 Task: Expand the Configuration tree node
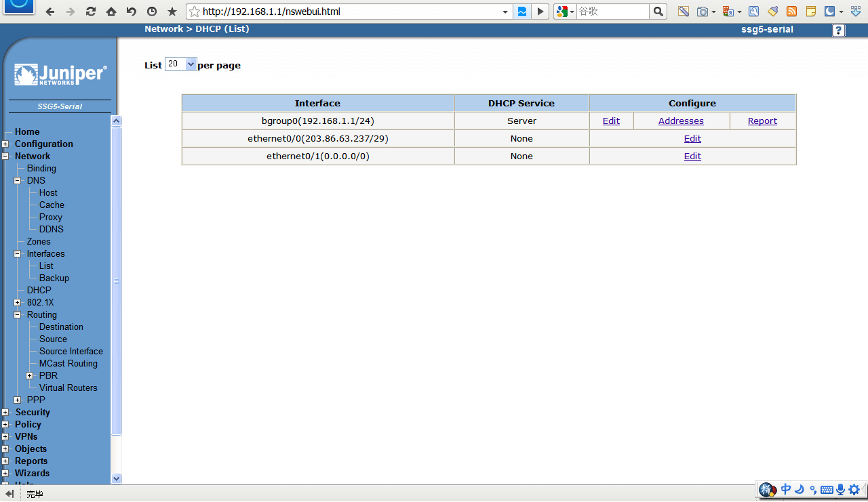pyautogui.click(x=5, y=144)
